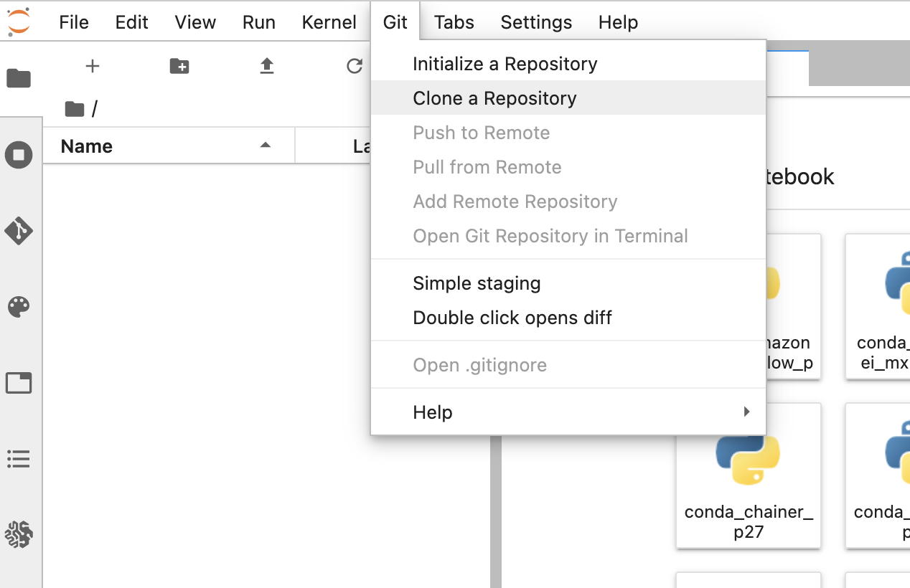Open the Tabs menu

coord(454,22)
